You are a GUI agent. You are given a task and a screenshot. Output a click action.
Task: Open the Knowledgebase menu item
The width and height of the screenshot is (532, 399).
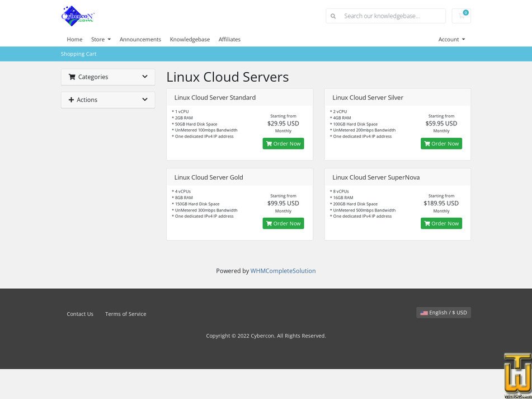click(190, 39)
